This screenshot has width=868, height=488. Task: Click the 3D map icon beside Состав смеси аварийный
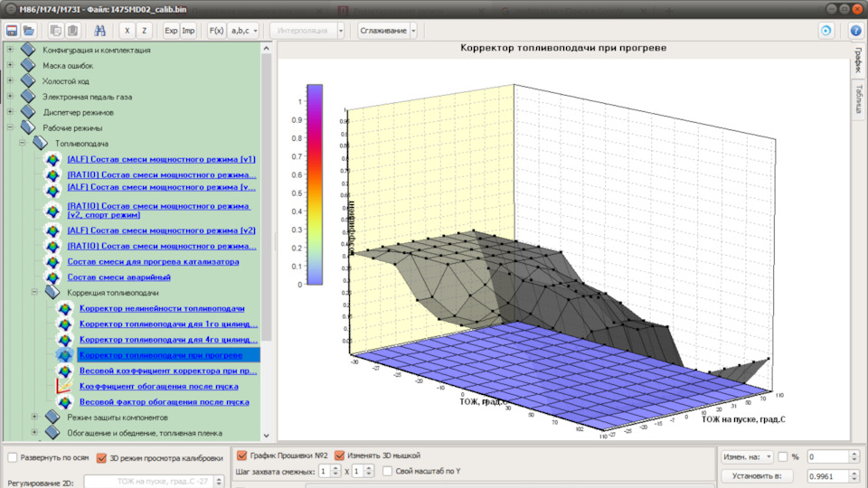(x=52, y=277)
